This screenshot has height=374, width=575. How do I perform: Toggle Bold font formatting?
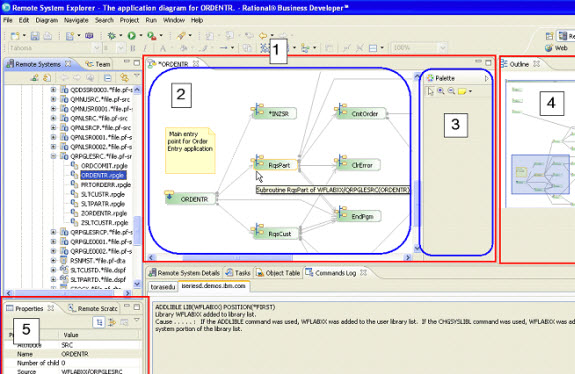click(133, 48)
